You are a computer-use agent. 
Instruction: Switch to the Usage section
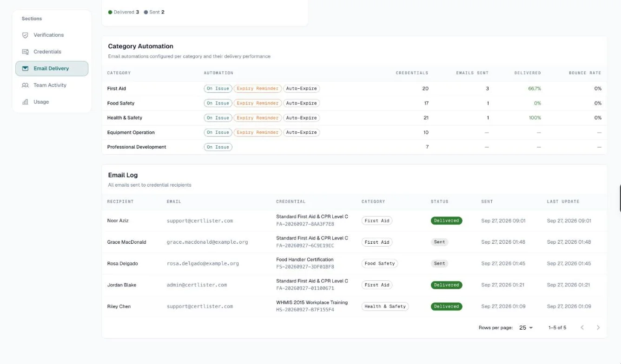click(52, 102)
